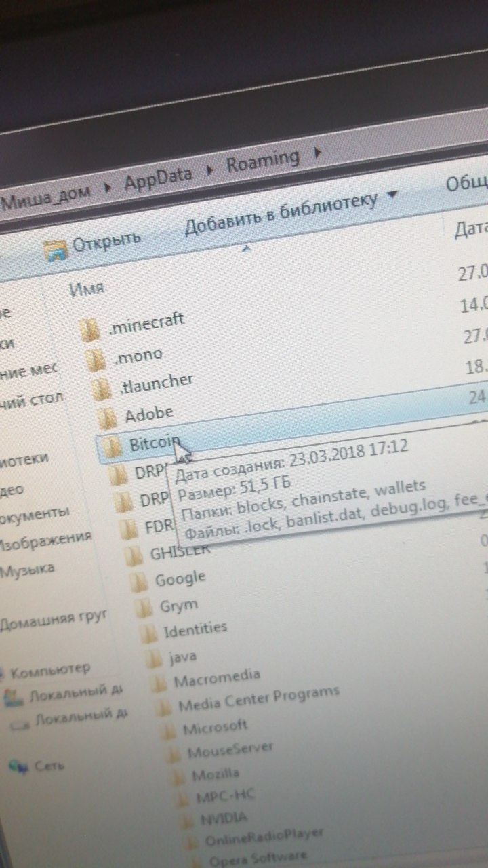Sort by Дата column header
Image resolution: width=488 pixels, height=868 pixels.
(x=471, y=229)
